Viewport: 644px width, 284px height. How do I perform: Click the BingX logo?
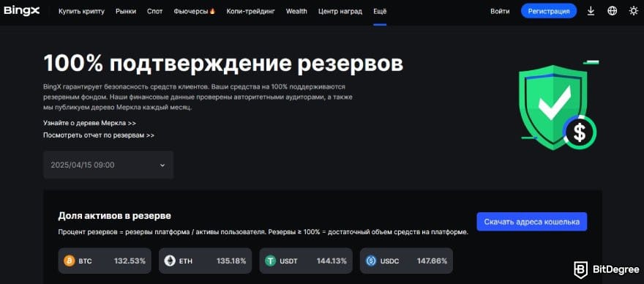pos(22,11)
